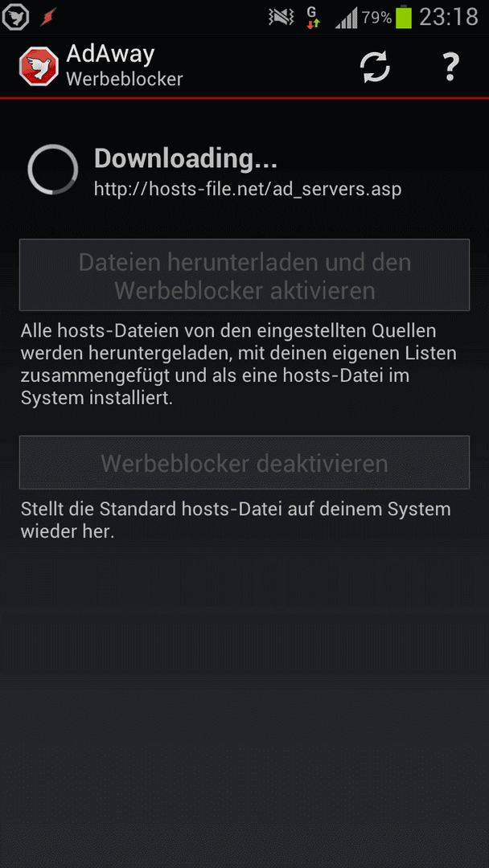Tap the vibrate mode status icon
Viewport: 489px width, 868px height.
(281, 18)
